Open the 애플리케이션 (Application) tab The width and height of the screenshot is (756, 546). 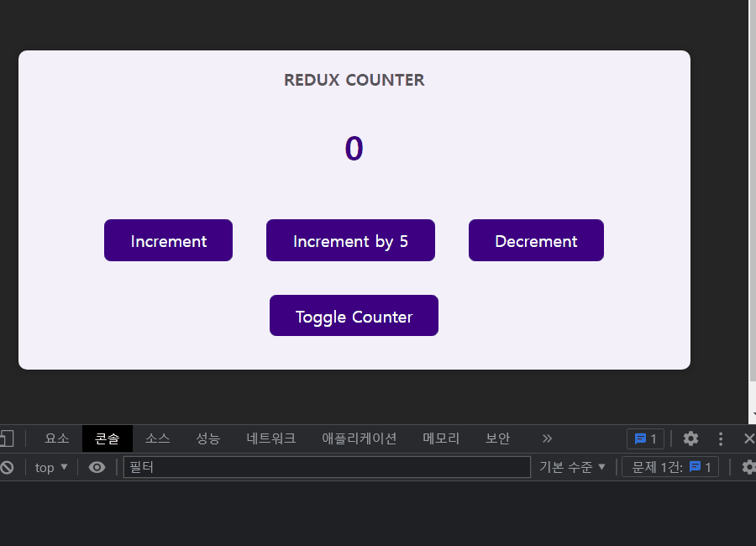(360, 438)
